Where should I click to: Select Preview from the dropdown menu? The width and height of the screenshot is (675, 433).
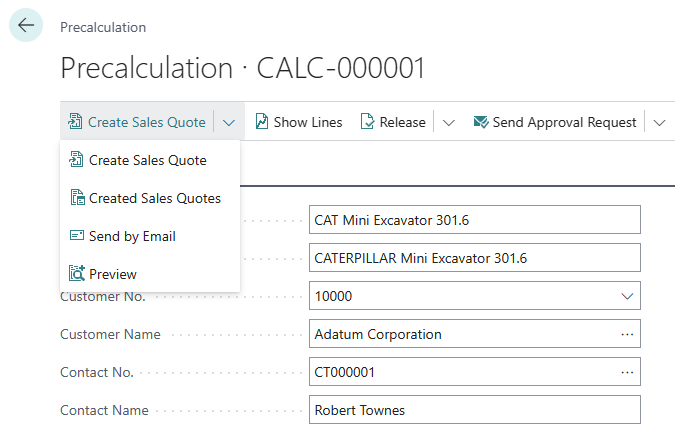click(x=113, y=274)
